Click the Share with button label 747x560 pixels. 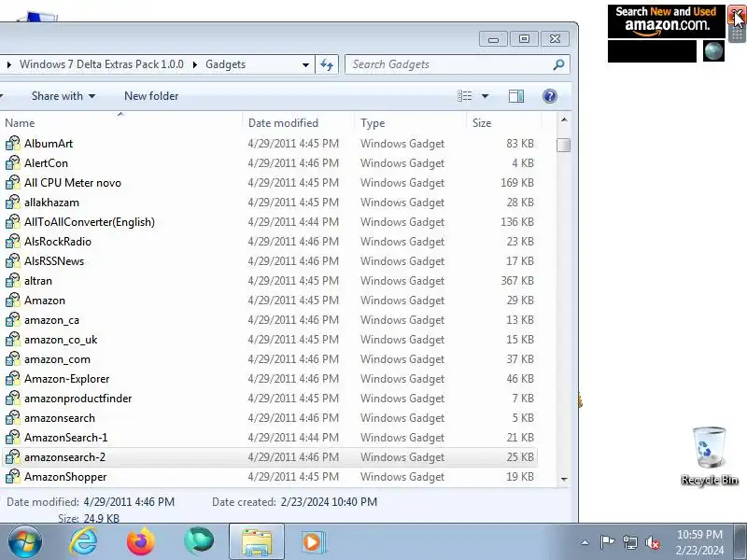57,96
